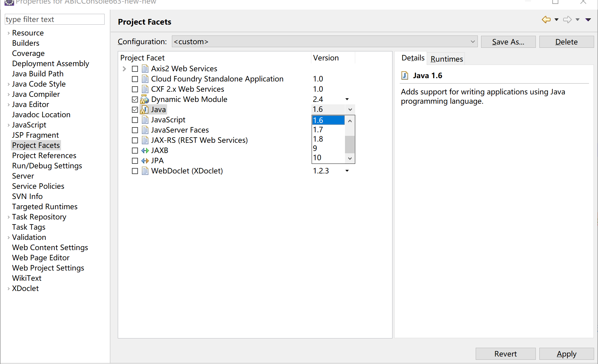Open the Configuration custom dropdown
Image resolution: width=598 pixels, height=364 pixels.
coord(324,41)
